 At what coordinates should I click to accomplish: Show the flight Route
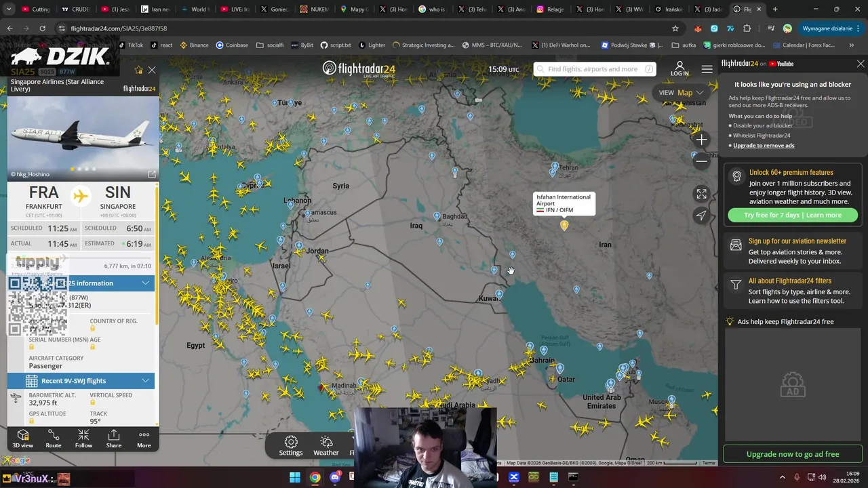[x=54, y=439]
